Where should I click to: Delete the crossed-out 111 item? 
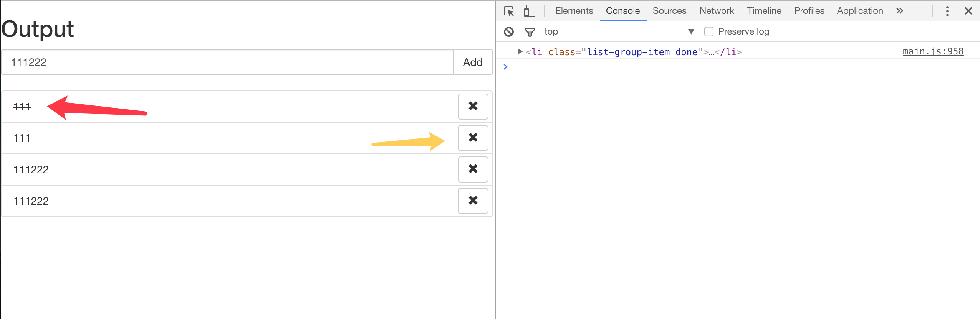pos(473,106)
